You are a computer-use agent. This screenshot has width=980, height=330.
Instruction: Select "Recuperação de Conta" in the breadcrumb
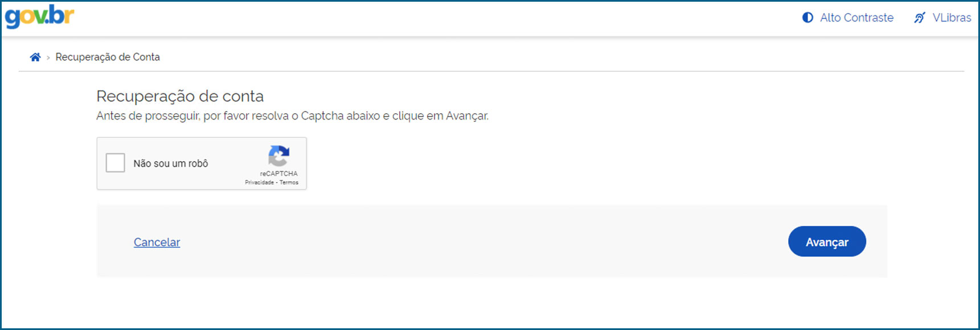[108, 57]
